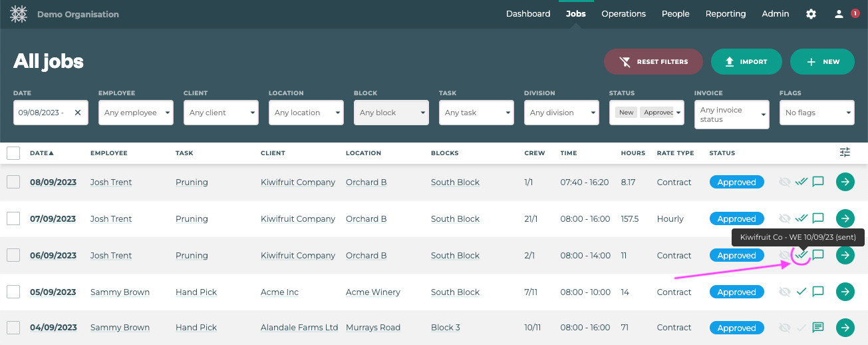Toggle the select-all jobs checkbox in header
This screenshot has height=345, width=868.
[13, 153]
